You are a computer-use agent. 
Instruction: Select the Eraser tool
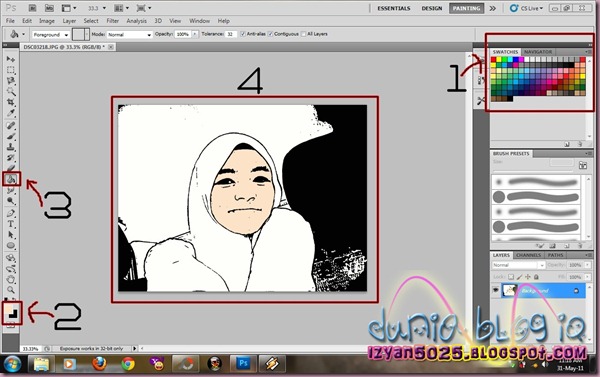tap(11, 168)
